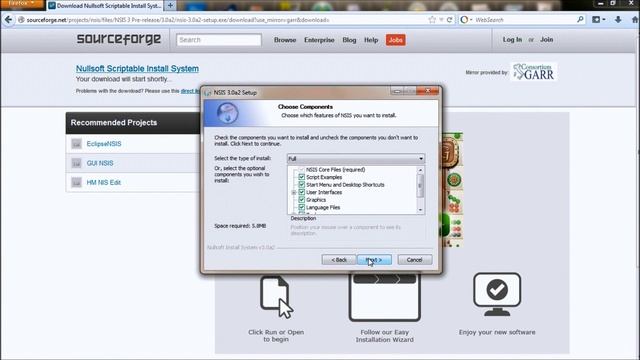Go back with the browser back arrow
The width and height of the screenshot is (640, 360).
tap(8, 20)
